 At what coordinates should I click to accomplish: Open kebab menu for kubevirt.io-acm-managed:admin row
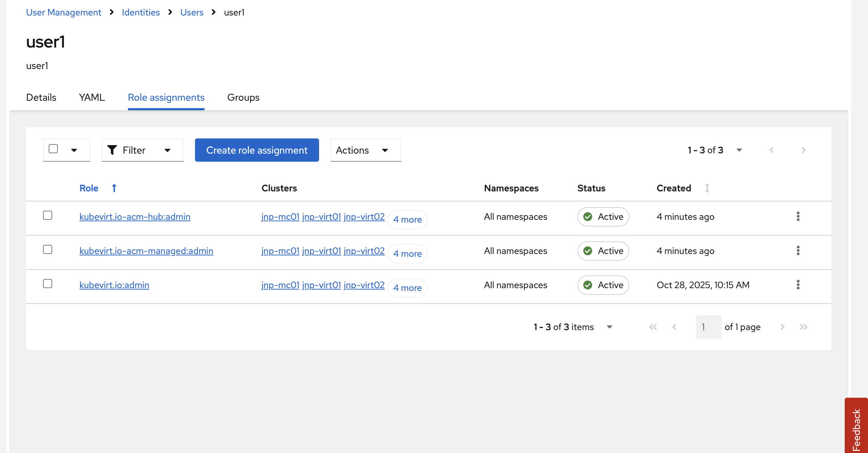798,251
